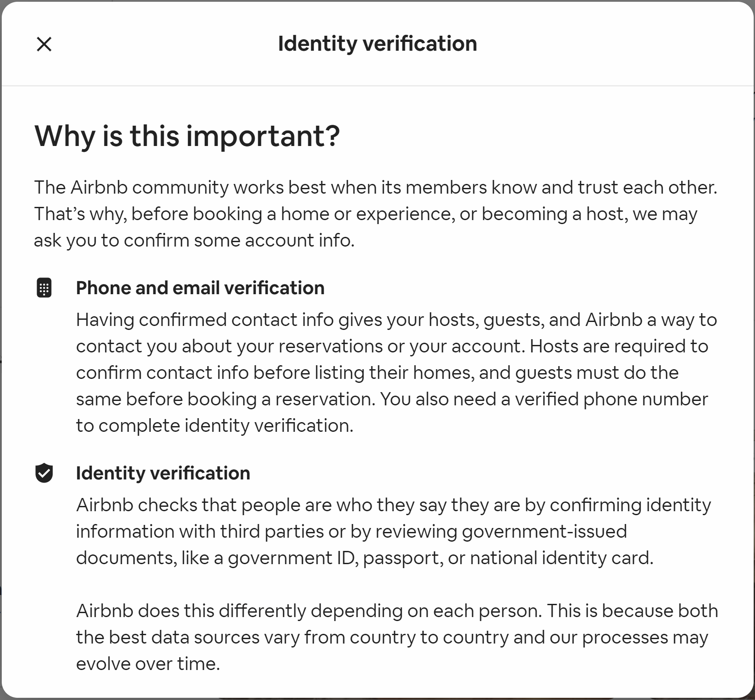The height and width of the screenshot is (700, 755).
Task: Click the text 'ask you to confirm some account info.'
Action: pos(194,240)
